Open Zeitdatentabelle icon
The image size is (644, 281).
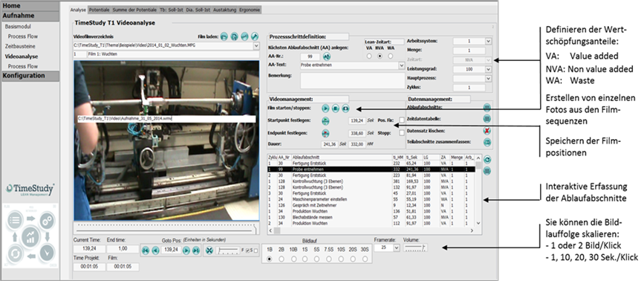(x=487, y=119)
